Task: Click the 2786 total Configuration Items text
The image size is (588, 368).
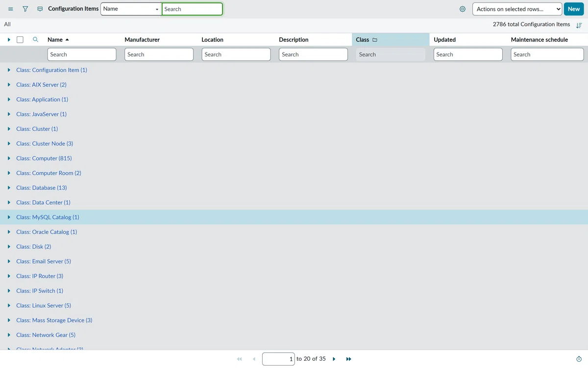Action: point(532,25)
